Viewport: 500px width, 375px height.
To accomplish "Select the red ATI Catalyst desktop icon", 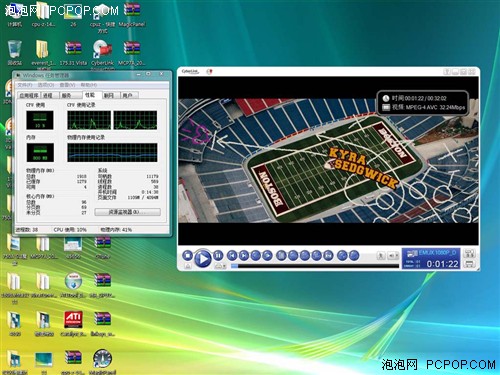I will pyautogui.click(x=73, y=323).
